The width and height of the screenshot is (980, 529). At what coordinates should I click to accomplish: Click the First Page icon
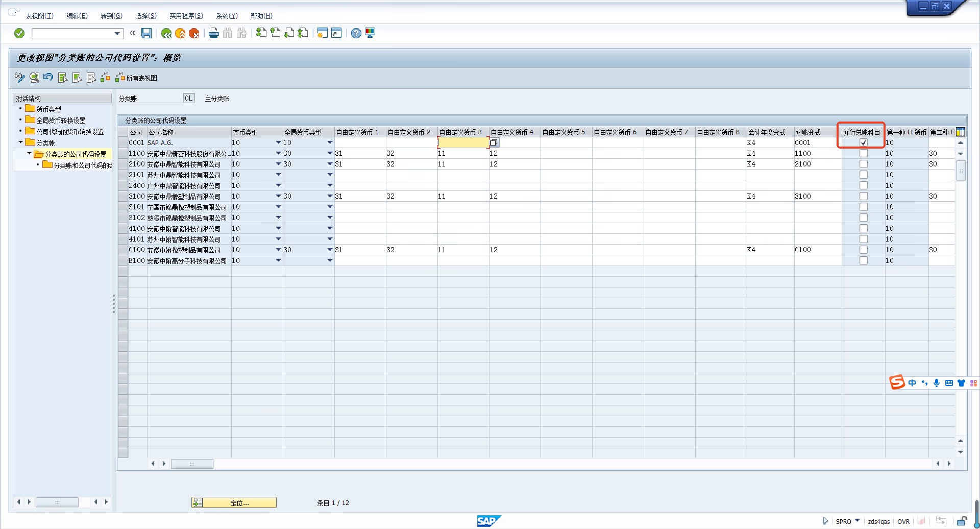[x=261, y=33]
